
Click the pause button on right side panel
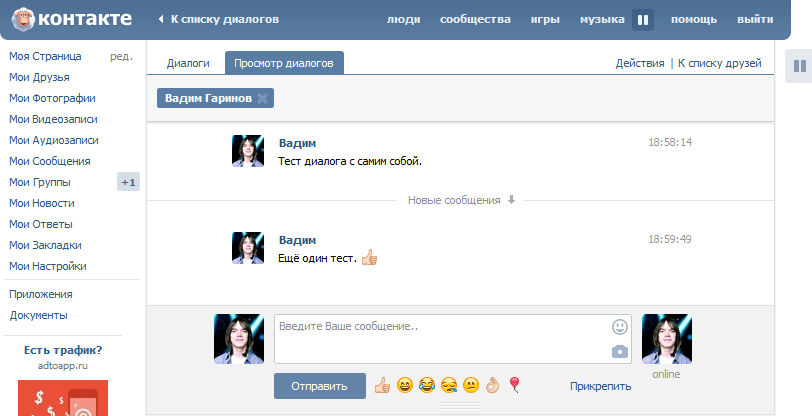[x=800, y=66]
